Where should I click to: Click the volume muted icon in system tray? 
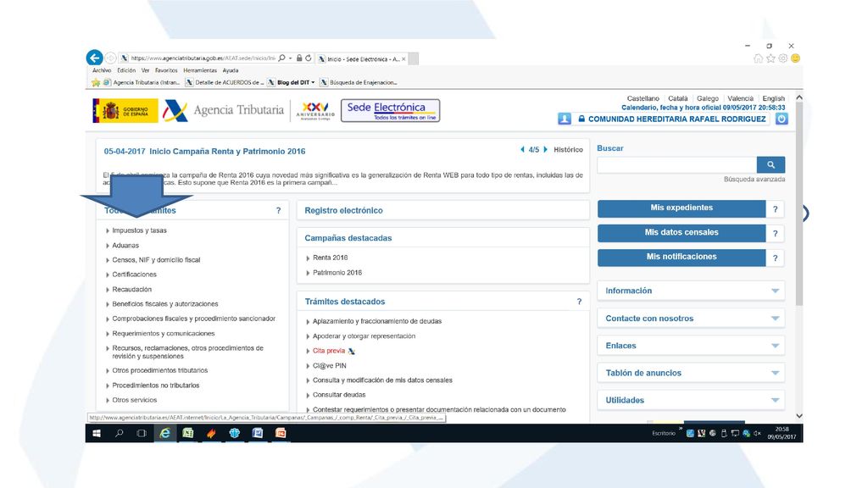click(x=757, y=433)
